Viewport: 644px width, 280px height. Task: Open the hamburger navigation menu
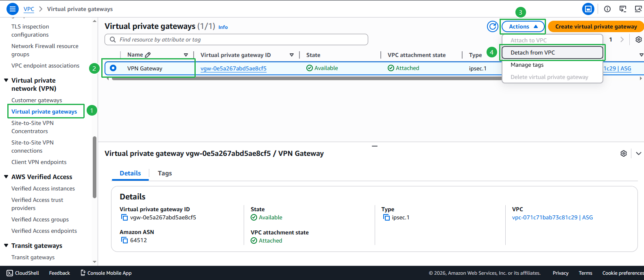click(13, 9)
